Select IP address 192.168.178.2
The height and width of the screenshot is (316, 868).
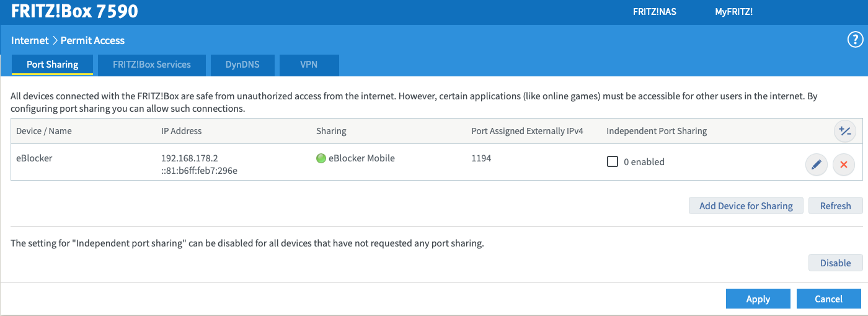click(189, 158)
